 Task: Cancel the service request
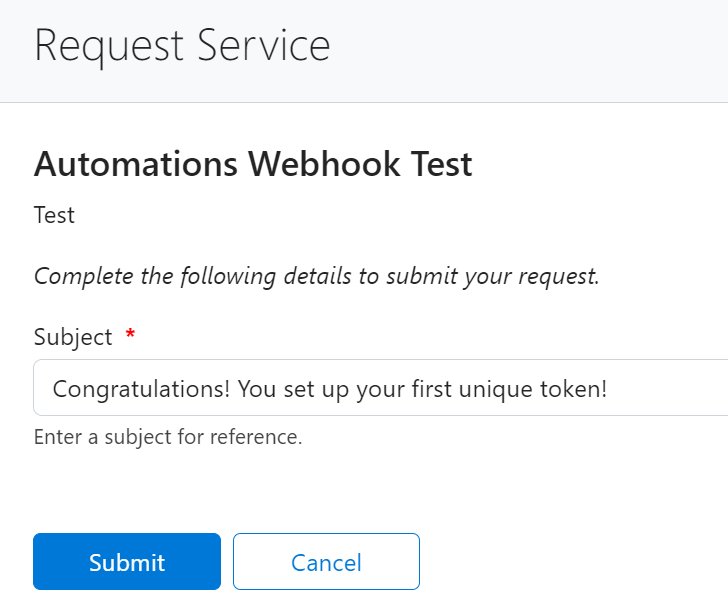pos(326,561)
